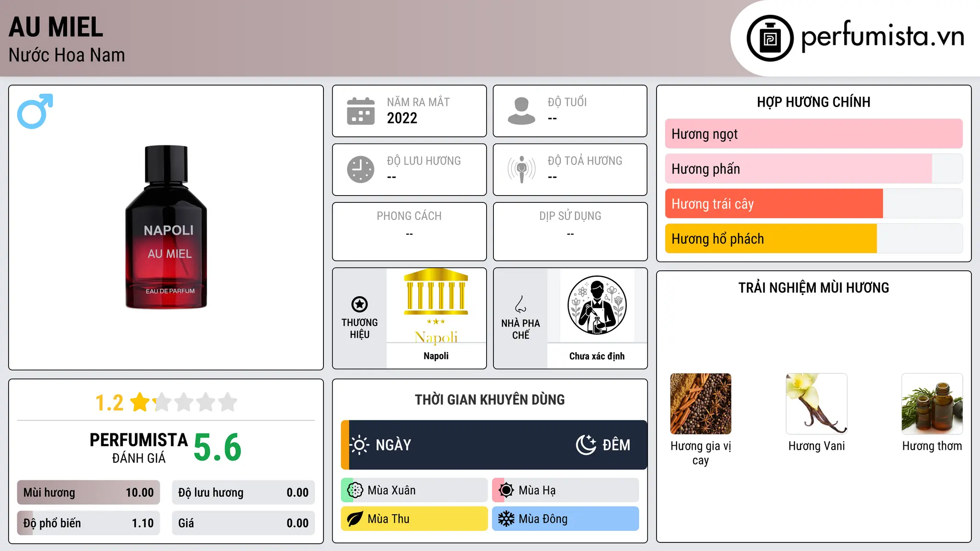980x551 pixels.
Task: Click the Chưa xác định perfumer label
Action: coord(597,356)
